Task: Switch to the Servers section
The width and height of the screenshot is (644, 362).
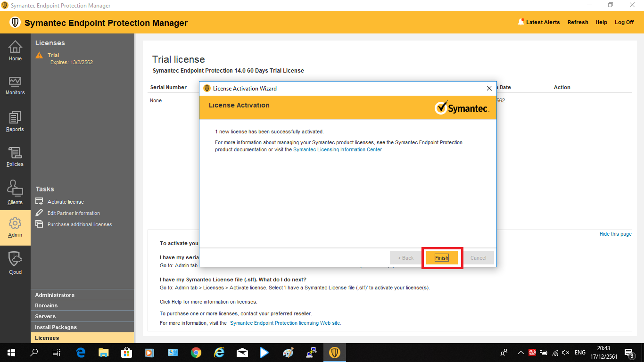Action: (45, 316)
